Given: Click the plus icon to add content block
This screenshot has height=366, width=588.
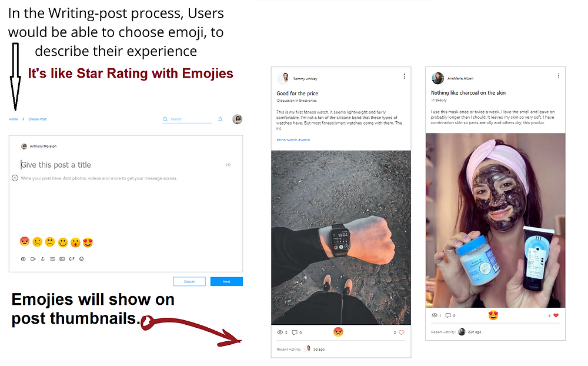Looking at the screenshot, I should [x=15, y=178].
